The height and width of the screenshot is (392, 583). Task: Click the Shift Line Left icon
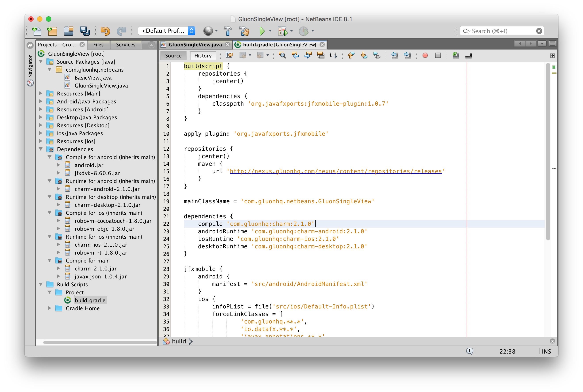pyautogui.click(x=394, y=55)
